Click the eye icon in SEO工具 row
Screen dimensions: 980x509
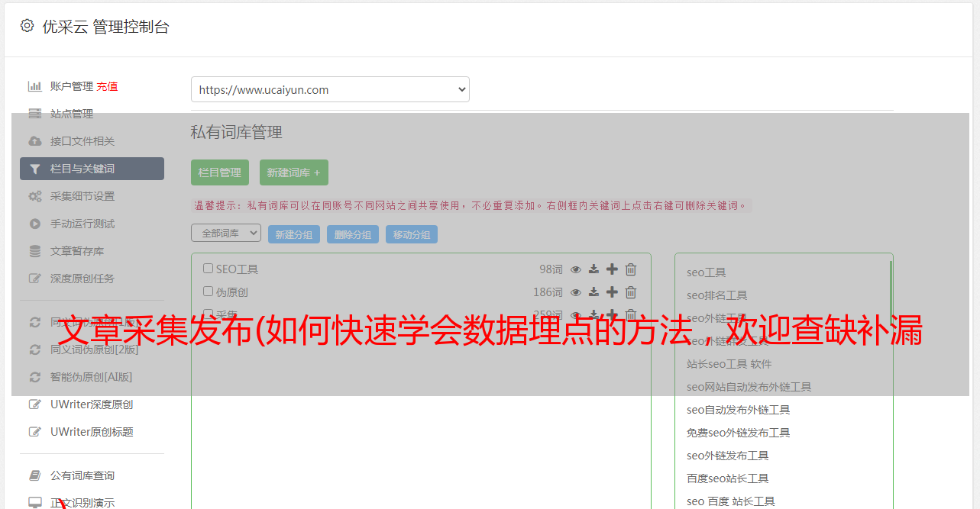pos(576,269)
